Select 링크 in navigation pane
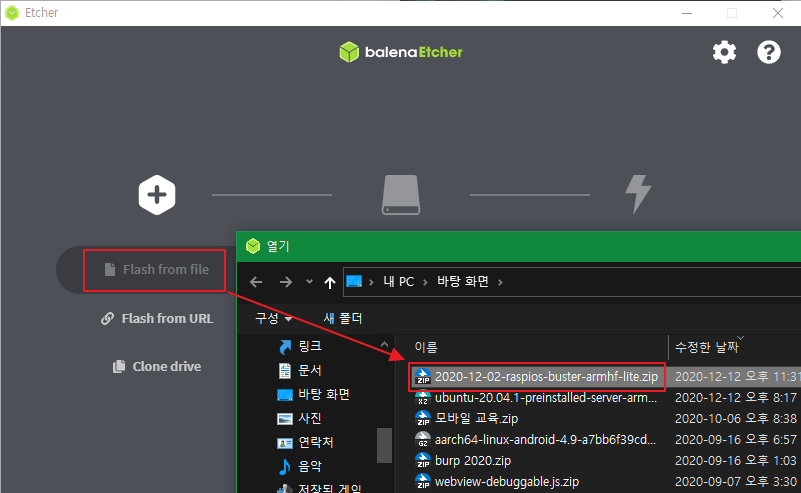 310,346
